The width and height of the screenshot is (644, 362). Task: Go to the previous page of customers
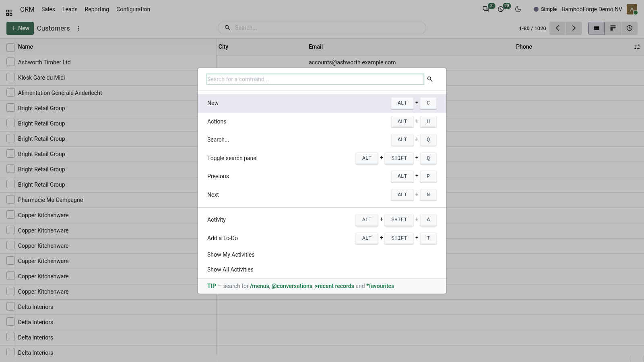[557, 28]
